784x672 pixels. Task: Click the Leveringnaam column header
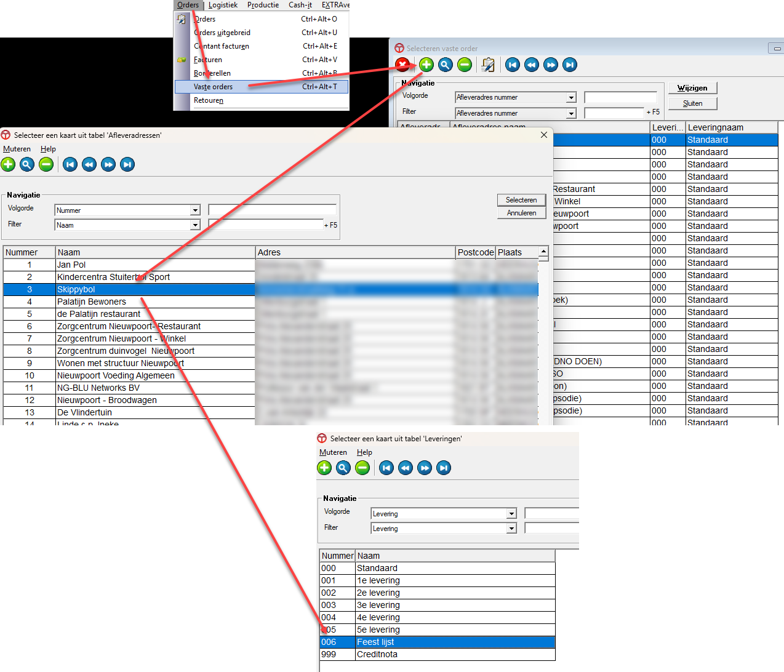click(732, 127)
